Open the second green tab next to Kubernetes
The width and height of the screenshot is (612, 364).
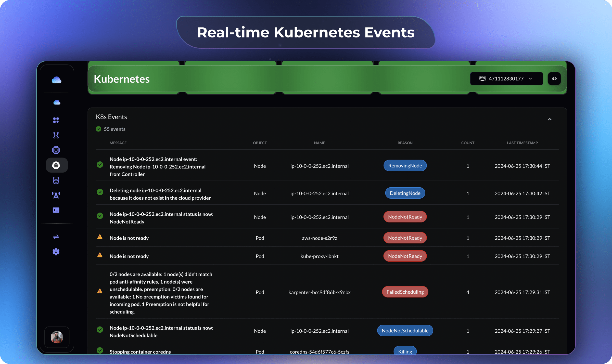click(x=230, y=79)
